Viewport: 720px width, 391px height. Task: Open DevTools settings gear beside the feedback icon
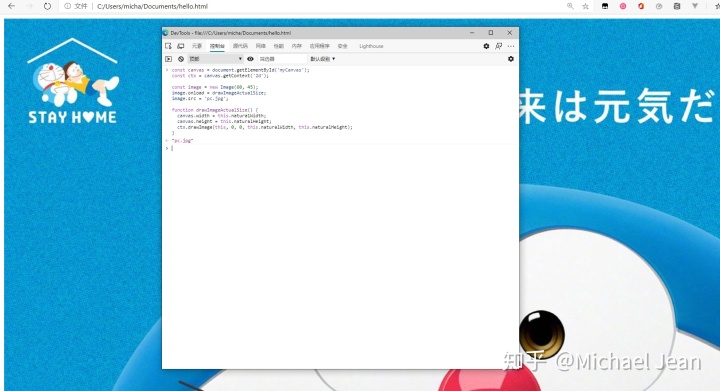[x=486, y=46]
